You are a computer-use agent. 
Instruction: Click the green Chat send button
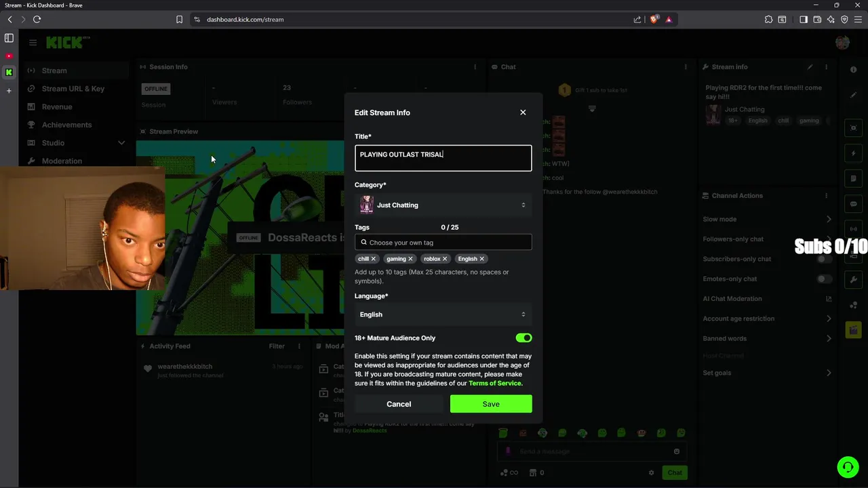point(675,473)
